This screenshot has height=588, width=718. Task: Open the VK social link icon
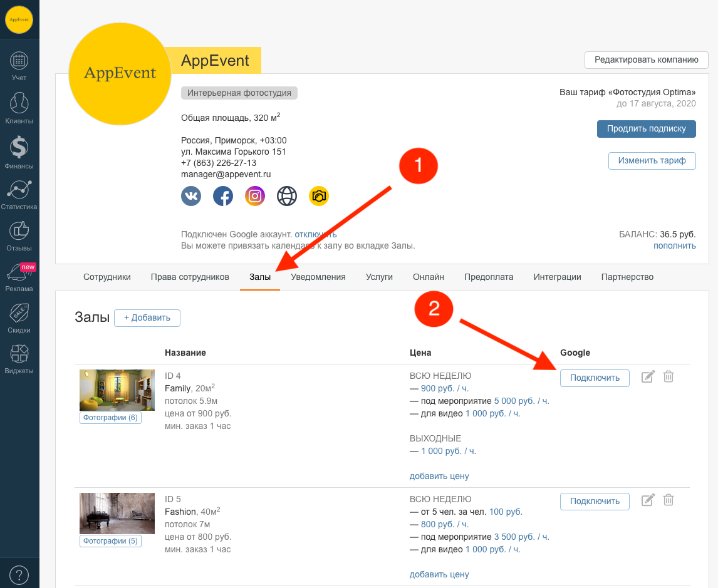(x=191, y=196)
